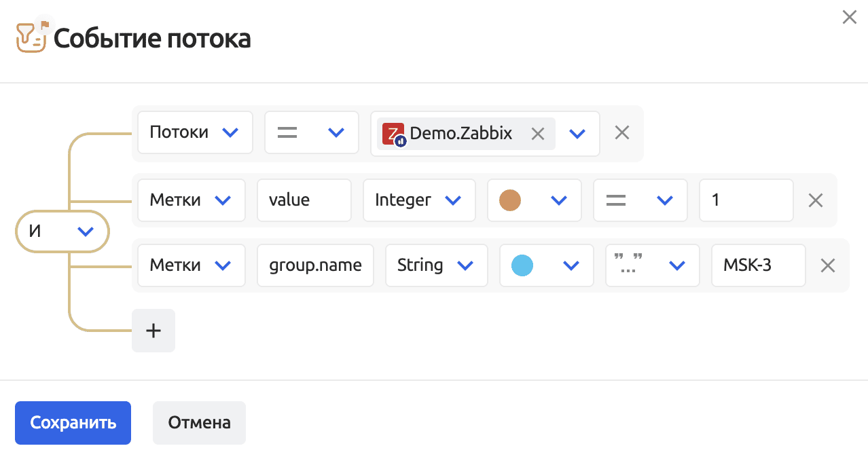The image size is (868, 463).
Task: Delete the Потоки condition row
Action: tap(621, 133)
